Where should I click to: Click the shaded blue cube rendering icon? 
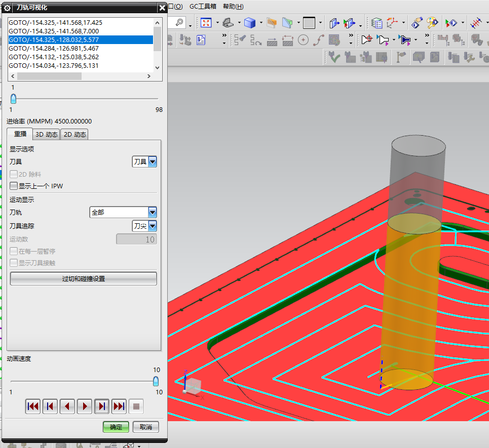tap(249, 23)
